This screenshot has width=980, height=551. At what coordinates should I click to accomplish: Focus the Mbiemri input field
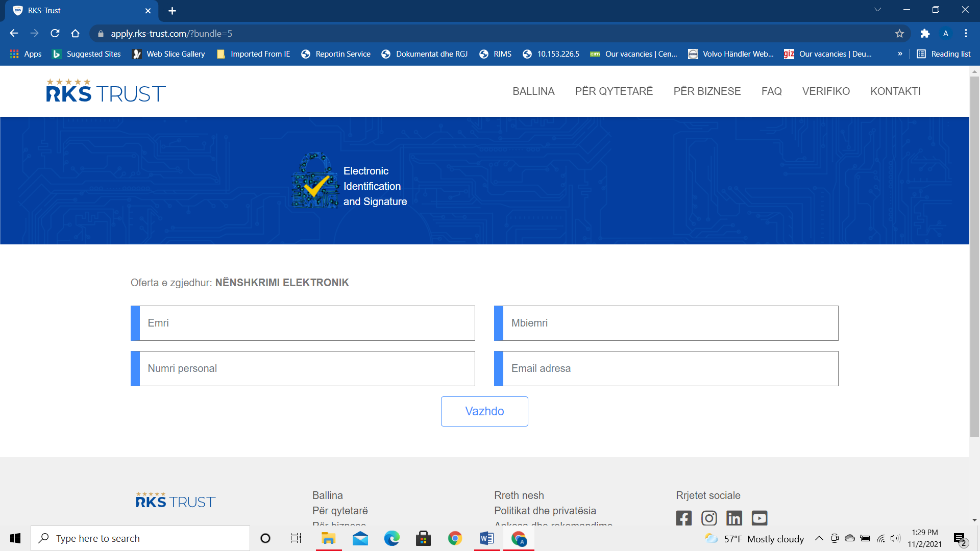(666, 323)
